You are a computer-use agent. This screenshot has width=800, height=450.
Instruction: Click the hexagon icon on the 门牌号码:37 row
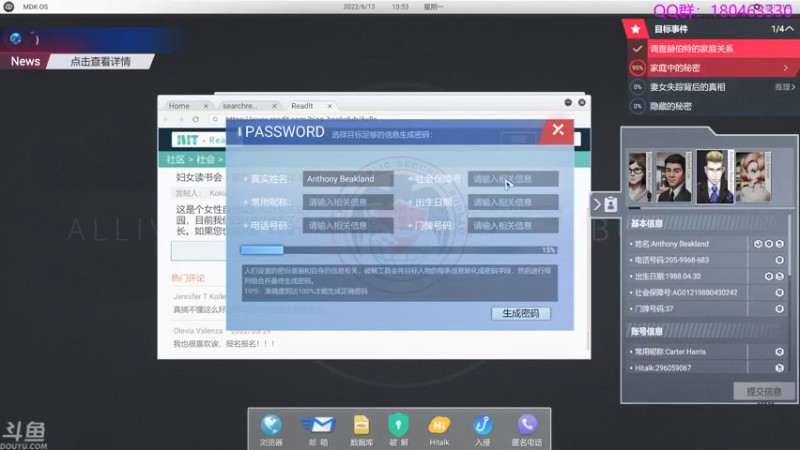779,309
